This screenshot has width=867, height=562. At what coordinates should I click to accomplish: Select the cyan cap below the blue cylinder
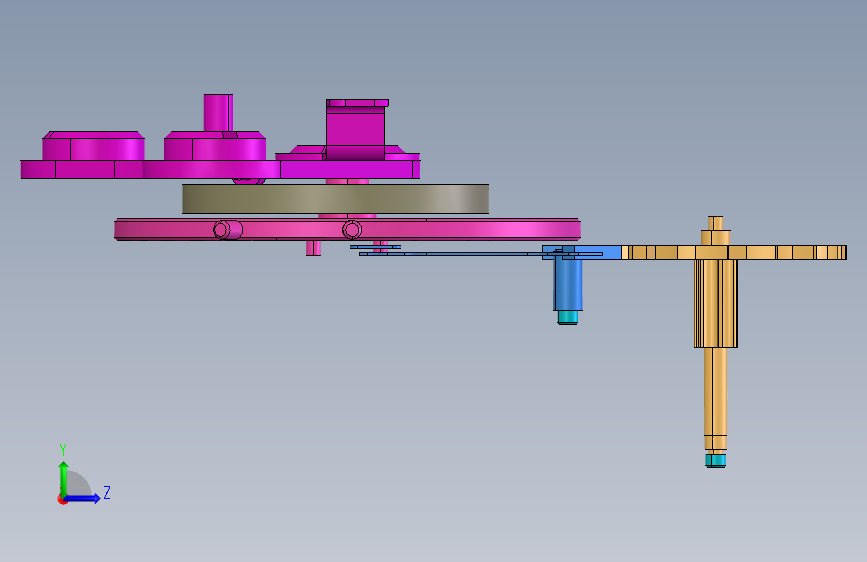pyautogui.click(x=567, y=318)
